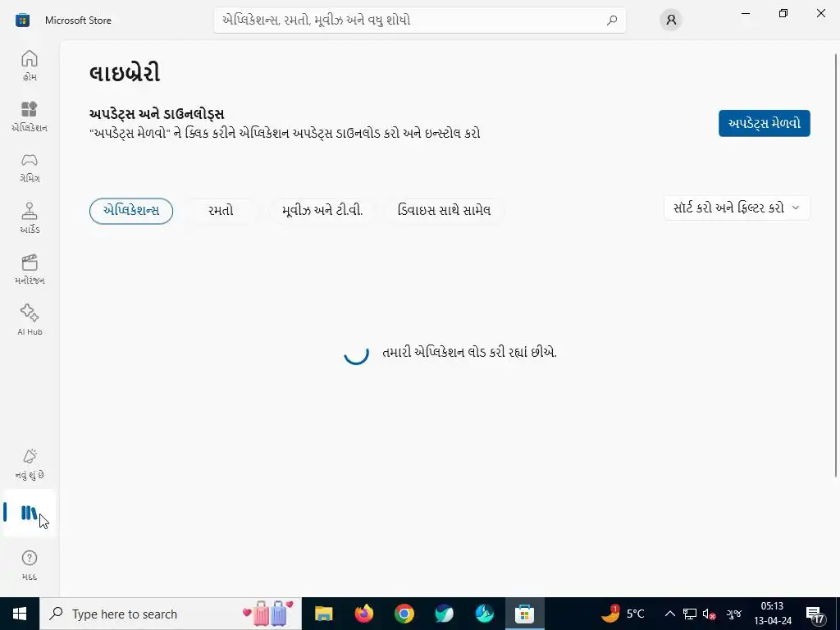Select the Applications (એપ્લિકેશન્સ) filter tab

pos(131,211)
